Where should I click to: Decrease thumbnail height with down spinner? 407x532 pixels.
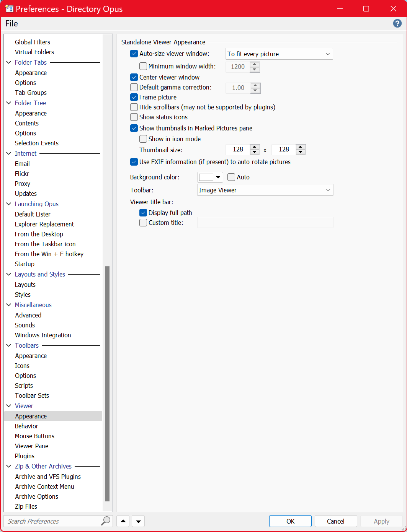click(301, 152)
